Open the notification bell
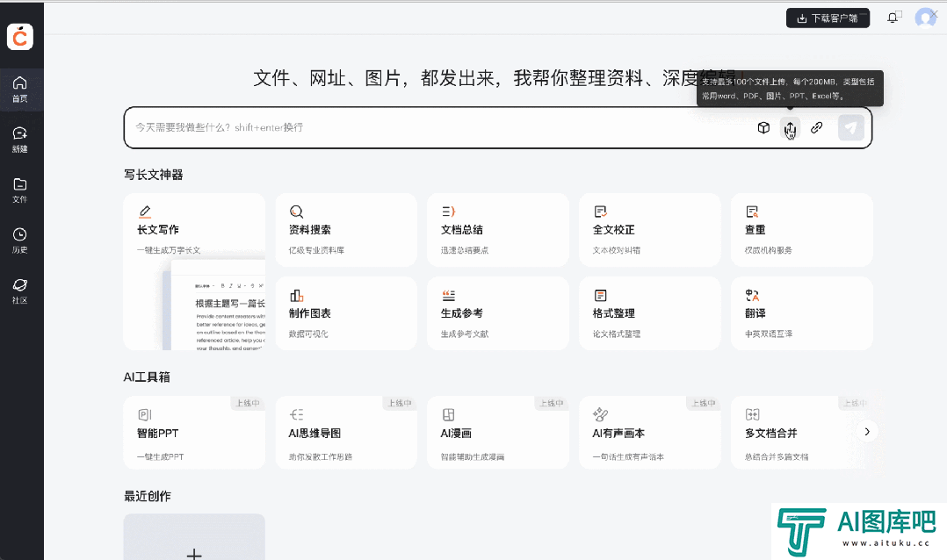Image resolution: width=947 pixels, height=560 pixels. (893, 18)
